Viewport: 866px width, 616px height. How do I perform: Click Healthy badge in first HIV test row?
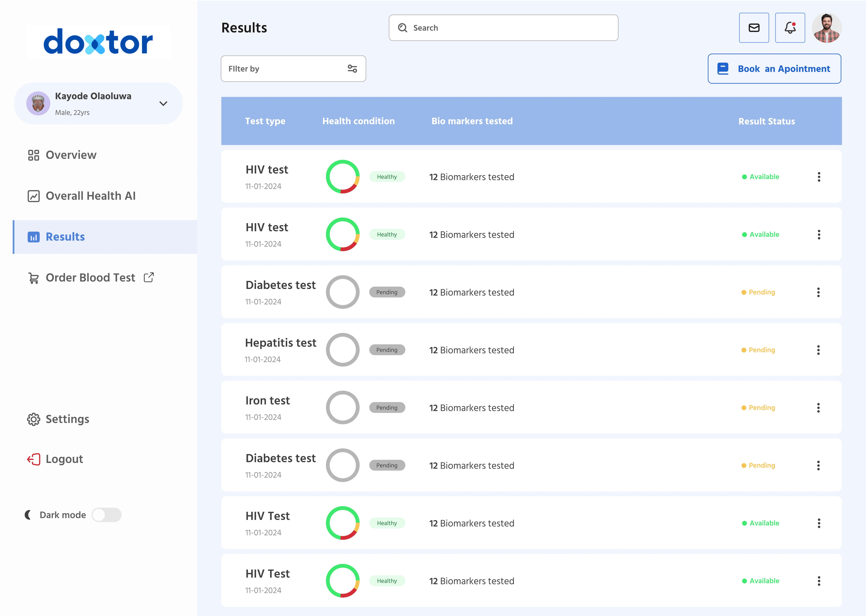coord(387,177)
